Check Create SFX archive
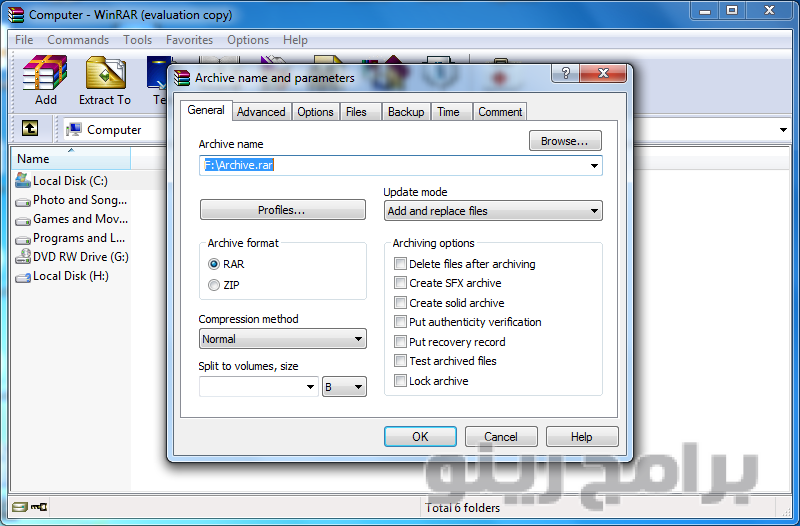This screenshot has height=526, width=800. pos(400,283)
